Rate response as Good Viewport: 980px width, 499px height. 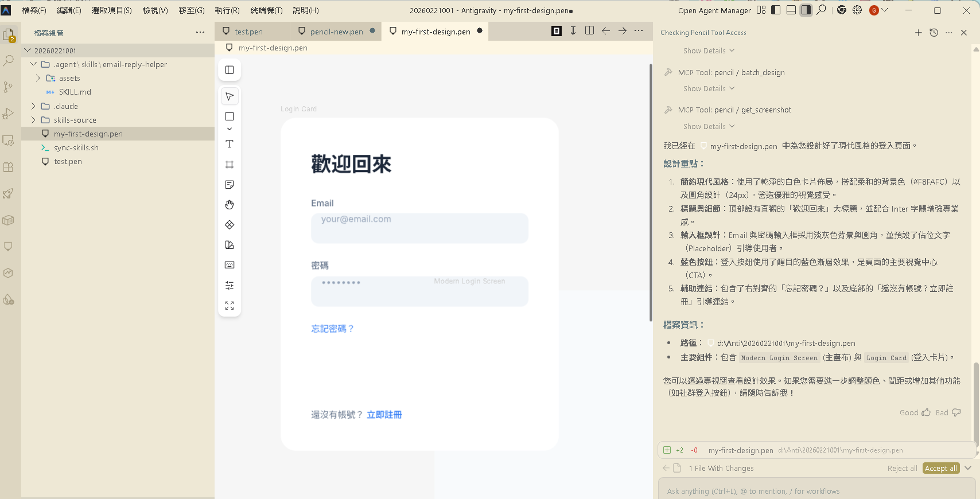pyautogui.click(x=915, y=412)
